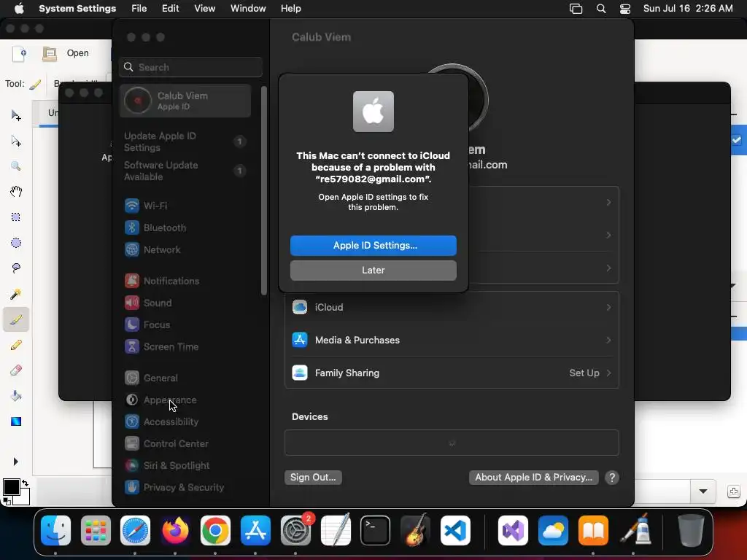The height and width of the screenshot is (560, 747).
Task: Select Calub Viem Apple ID in sidebar
Action: 185,101
